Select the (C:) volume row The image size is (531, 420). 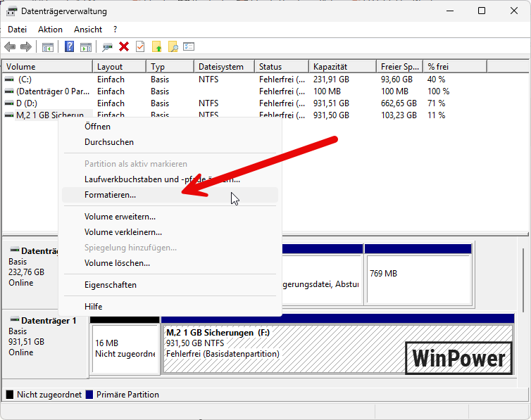coord(25,79)
